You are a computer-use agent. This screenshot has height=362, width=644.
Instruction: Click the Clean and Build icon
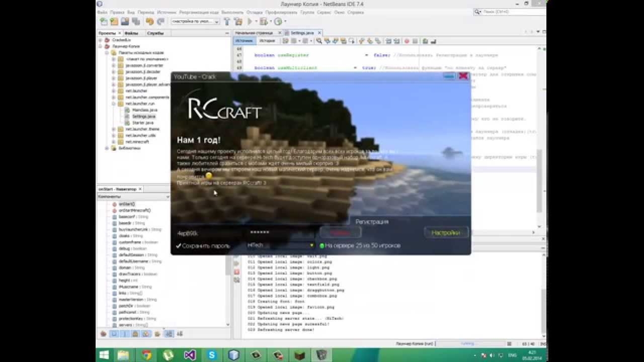tap(238, 22)
